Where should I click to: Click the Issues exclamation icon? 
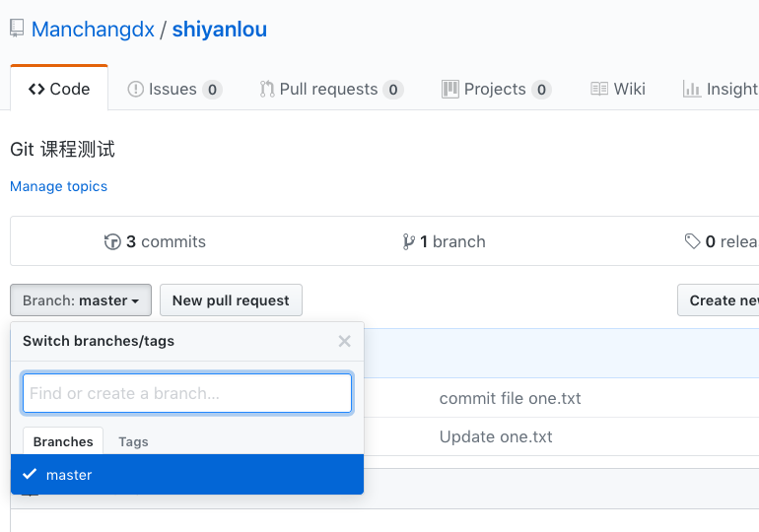(x=136, y=89)
